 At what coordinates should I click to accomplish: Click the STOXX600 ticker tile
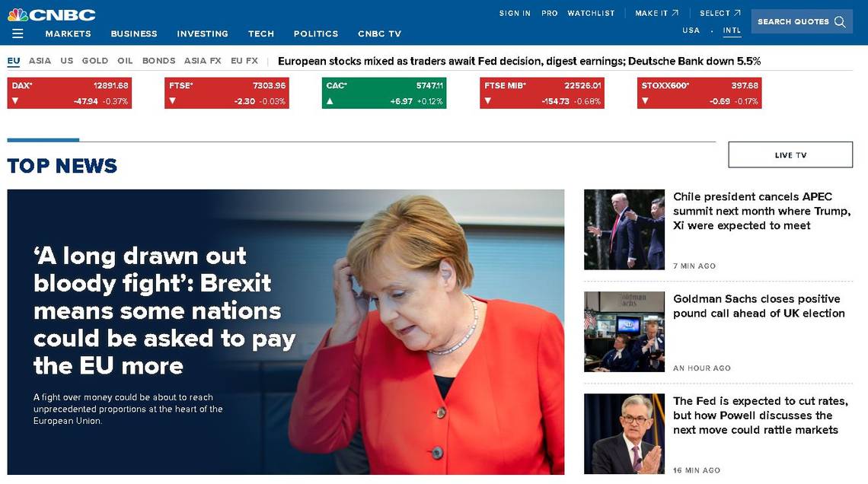tap(699, 93)
